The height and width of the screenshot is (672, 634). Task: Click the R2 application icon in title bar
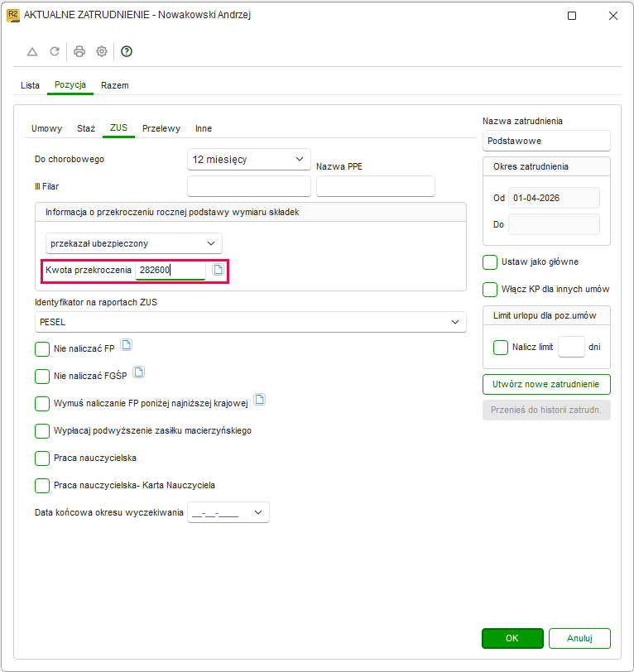(13, 16)
